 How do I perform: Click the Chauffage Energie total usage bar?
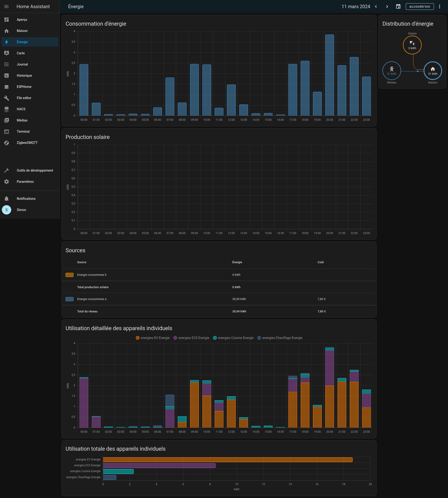[x=109, y=477]
